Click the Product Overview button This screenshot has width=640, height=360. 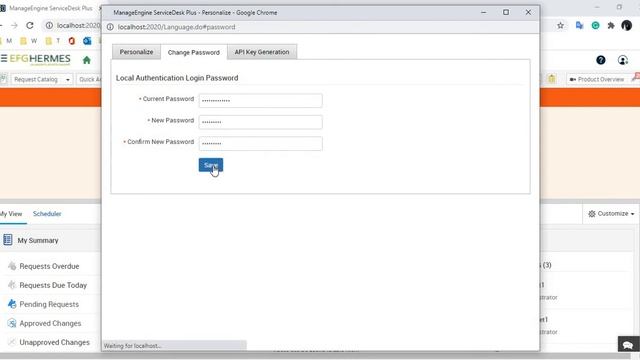point(597,79)
